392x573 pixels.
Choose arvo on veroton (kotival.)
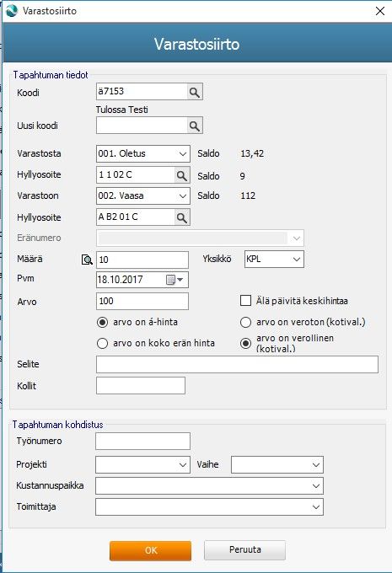click(245, 322)
